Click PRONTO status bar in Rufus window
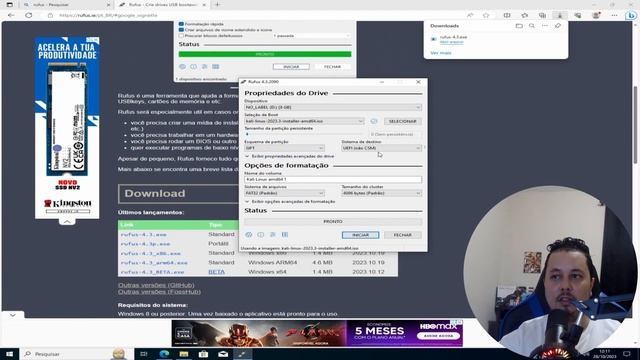This screenshot has height=360, width=640. (x=333, y=222)
